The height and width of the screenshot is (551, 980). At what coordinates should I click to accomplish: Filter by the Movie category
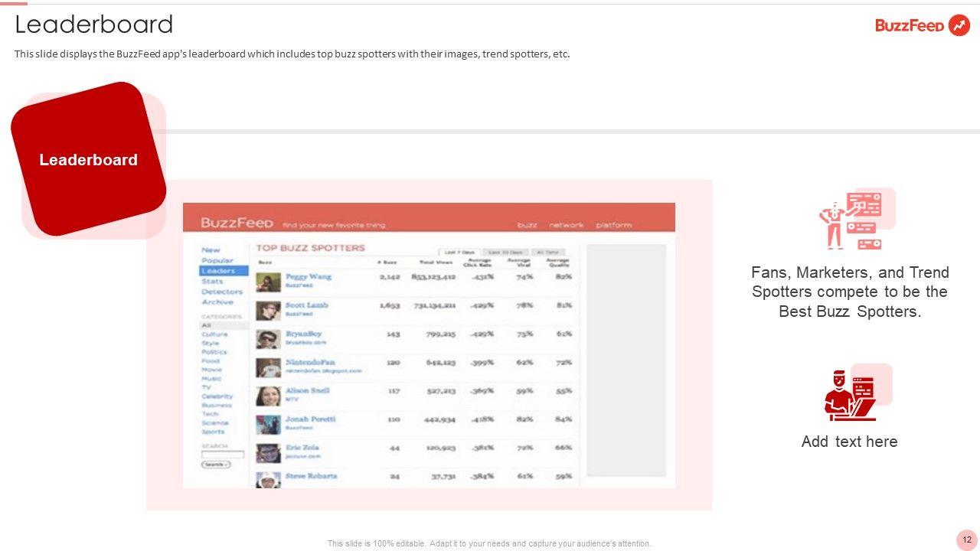(212, 370)
